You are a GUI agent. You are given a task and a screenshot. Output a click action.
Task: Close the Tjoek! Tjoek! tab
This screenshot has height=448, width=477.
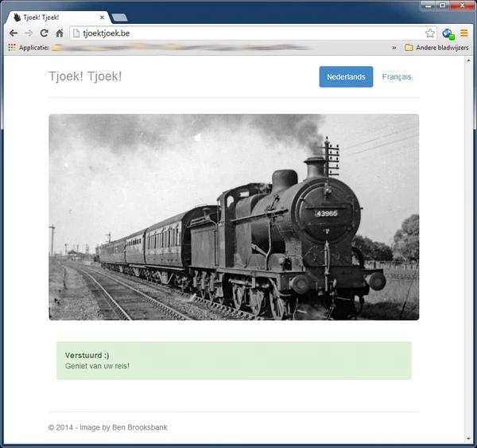tap(103, 18)
